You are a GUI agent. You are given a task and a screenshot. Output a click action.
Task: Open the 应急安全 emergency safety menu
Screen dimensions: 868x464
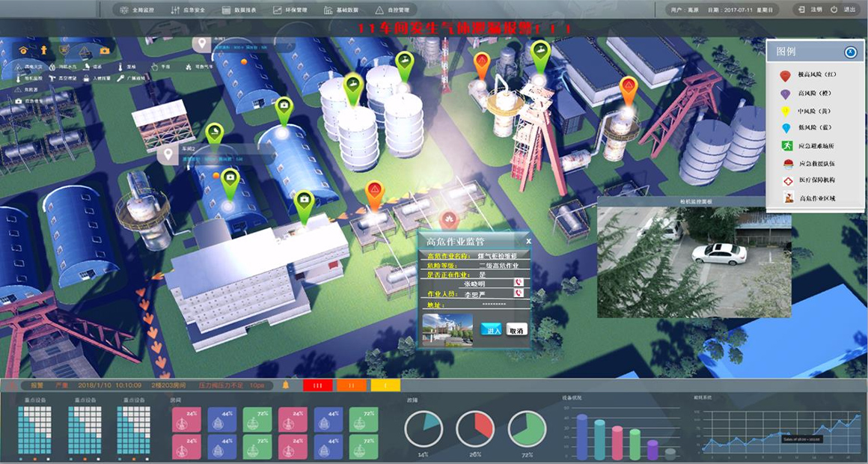tap(192, 10)
